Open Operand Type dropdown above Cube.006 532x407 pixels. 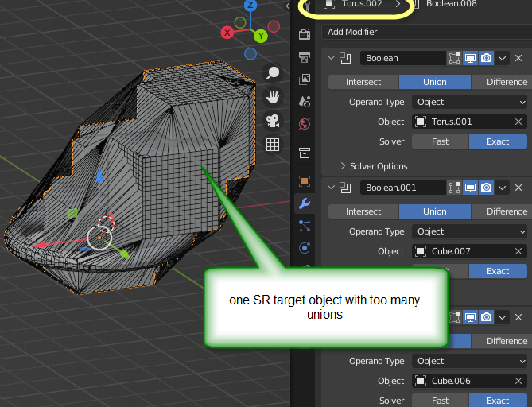tap(469, 361)
